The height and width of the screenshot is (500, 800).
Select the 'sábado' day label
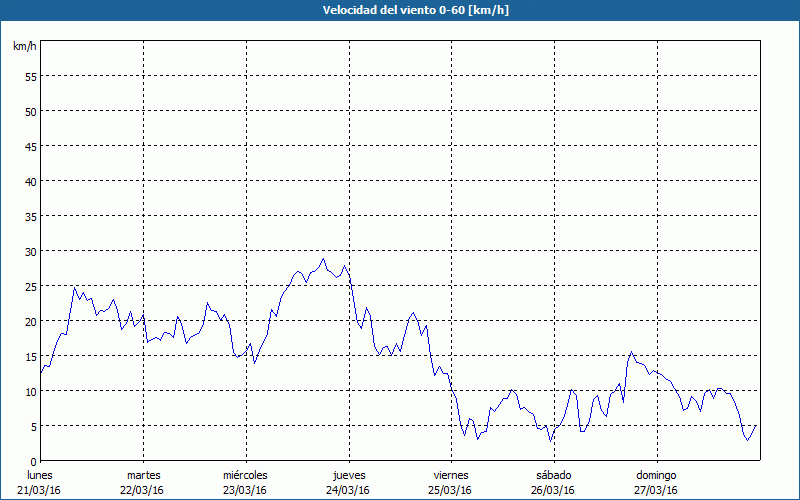pyautogui.click(x=553, y=475)
